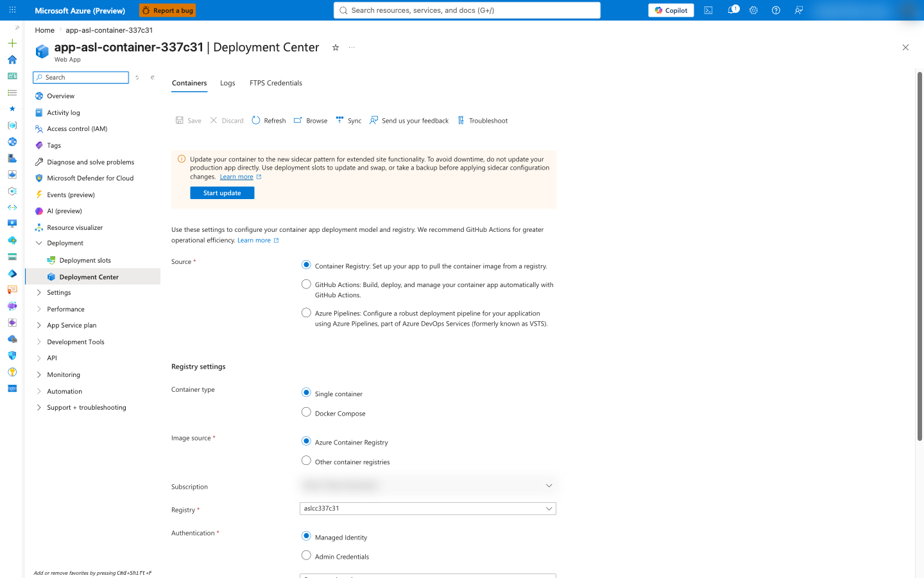924x578 pixels.
Task: Select Managed Identity authentication
Action: click(x=306, y=536)
